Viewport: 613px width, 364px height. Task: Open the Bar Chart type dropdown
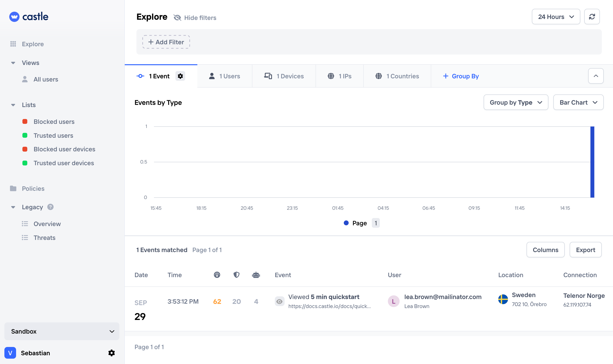(x=578, y=102)
